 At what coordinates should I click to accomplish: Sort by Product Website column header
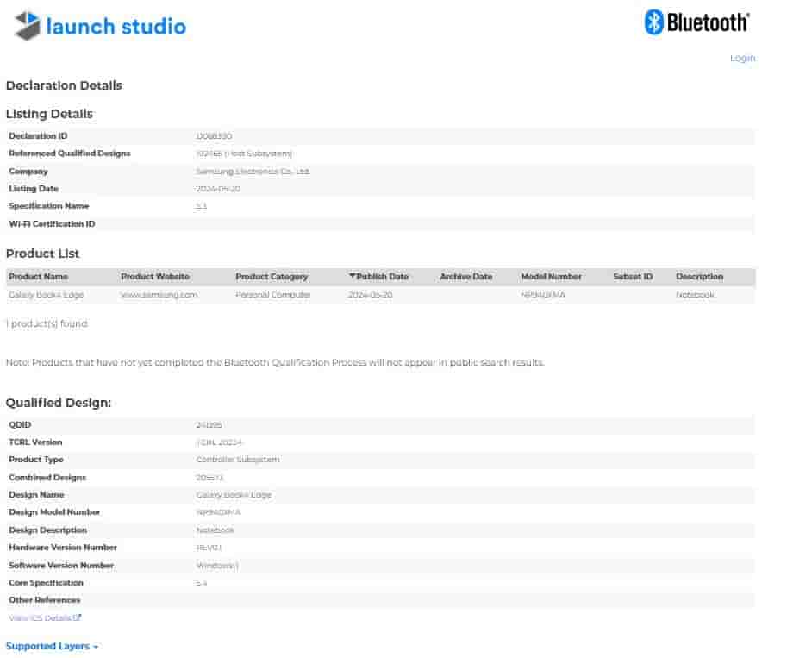pyautogui.click(x=155, y=277)
